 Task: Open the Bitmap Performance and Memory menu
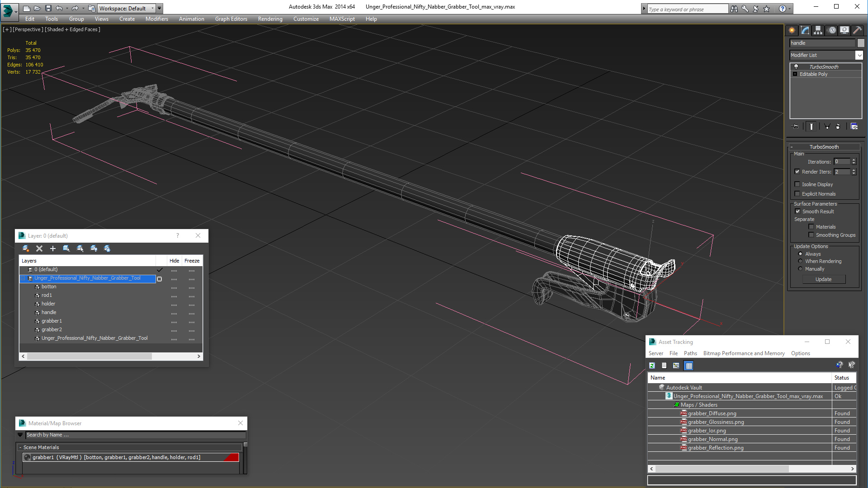(x=744, y=353)
